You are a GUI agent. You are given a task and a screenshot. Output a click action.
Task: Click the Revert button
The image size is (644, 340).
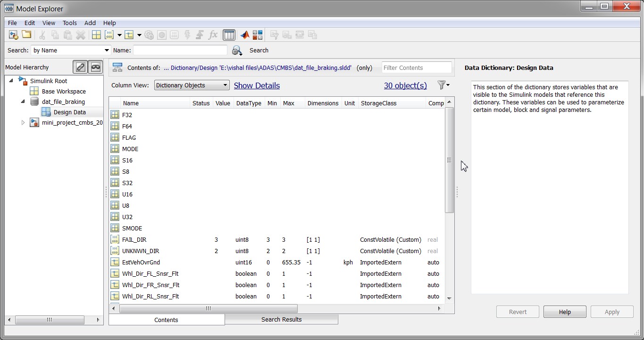coord(518,312)
